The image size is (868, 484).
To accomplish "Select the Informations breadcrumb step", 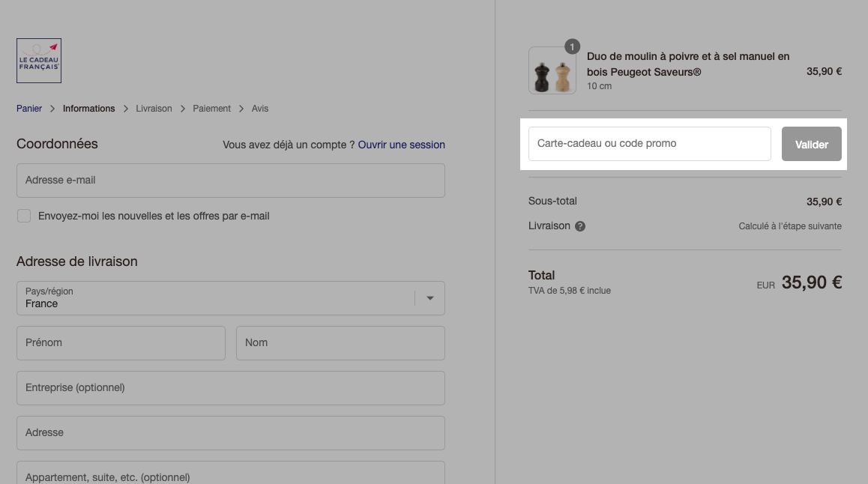I will point(88,109).
